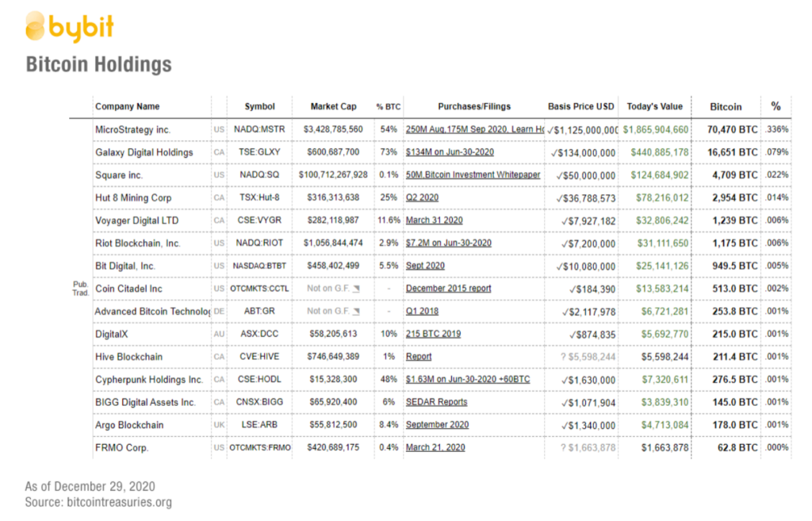Open the '215 BTC 2019' link

433,334
